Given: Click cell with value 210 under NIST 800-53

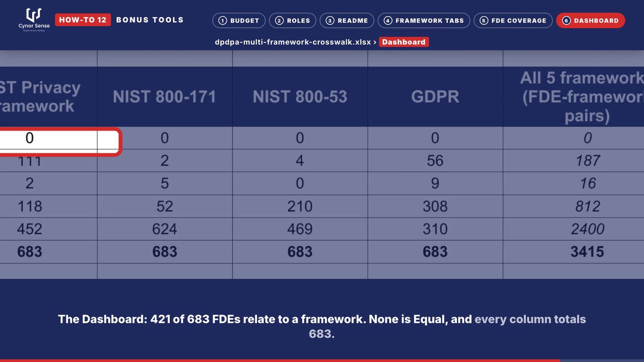Looking at the screenshot, I should click(300, 206).
